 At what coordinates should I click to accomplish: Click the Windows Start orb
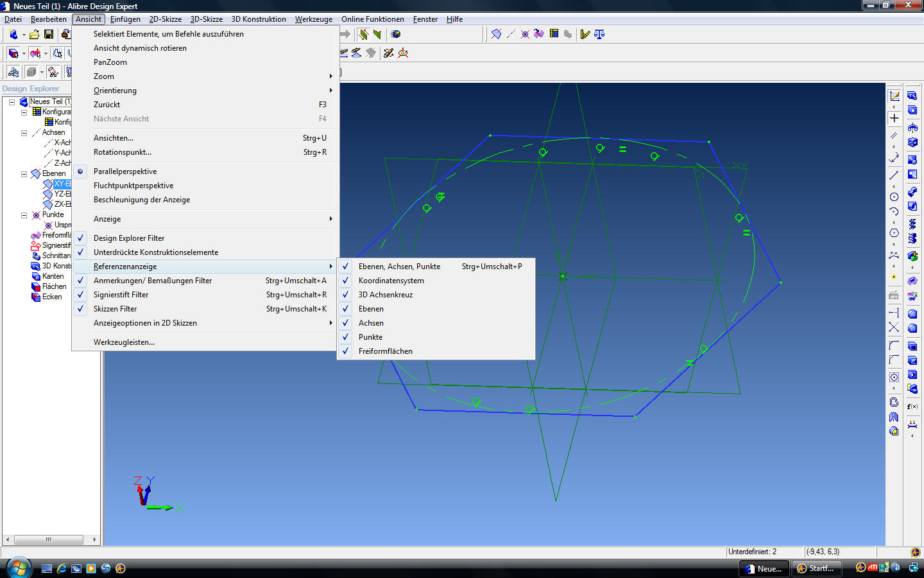coord(19,568)
